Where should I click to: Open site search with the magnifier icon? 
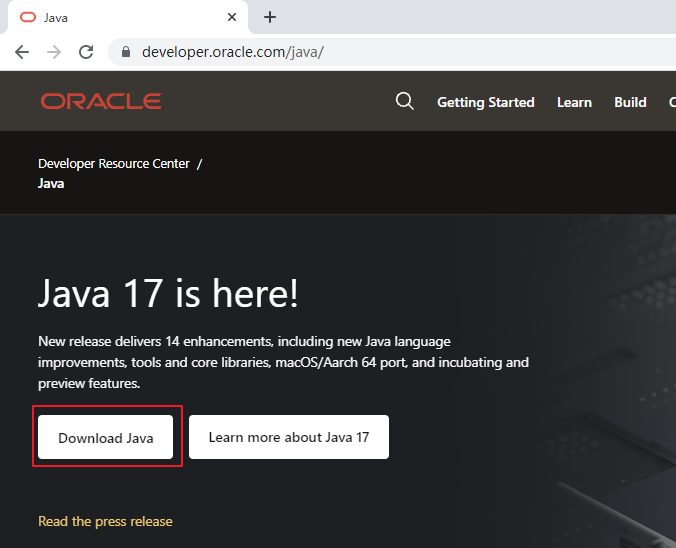tap(404, 101)
